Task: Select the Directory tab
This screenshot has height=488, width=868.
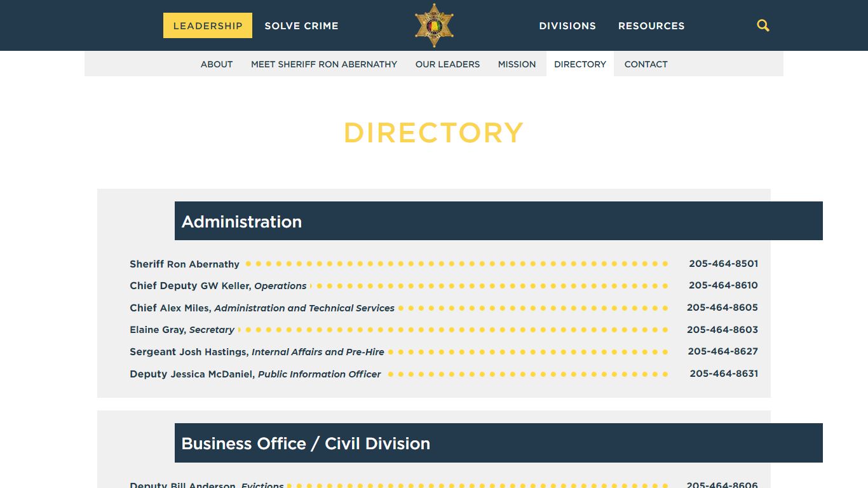Action: 580,64
